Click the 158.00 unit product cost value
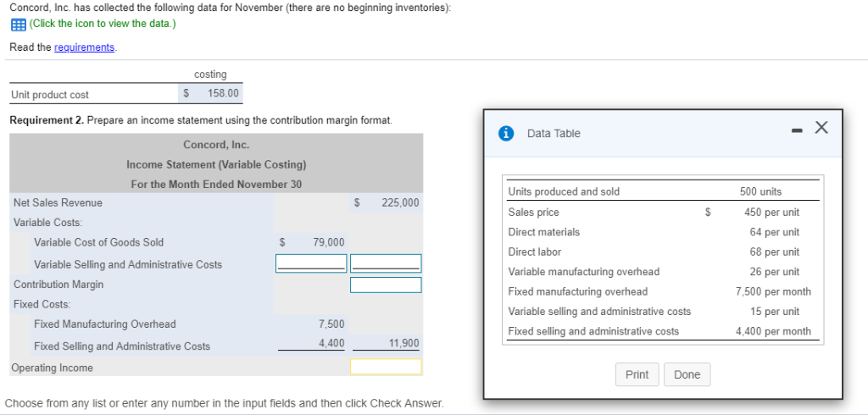The height and width of the screenshot is (415, 868). [223, 93]
